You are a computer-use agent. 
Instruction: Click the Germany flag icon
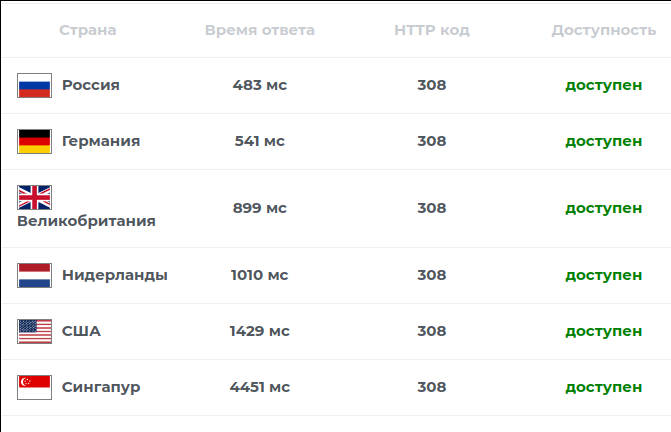[x=34, y=141]
